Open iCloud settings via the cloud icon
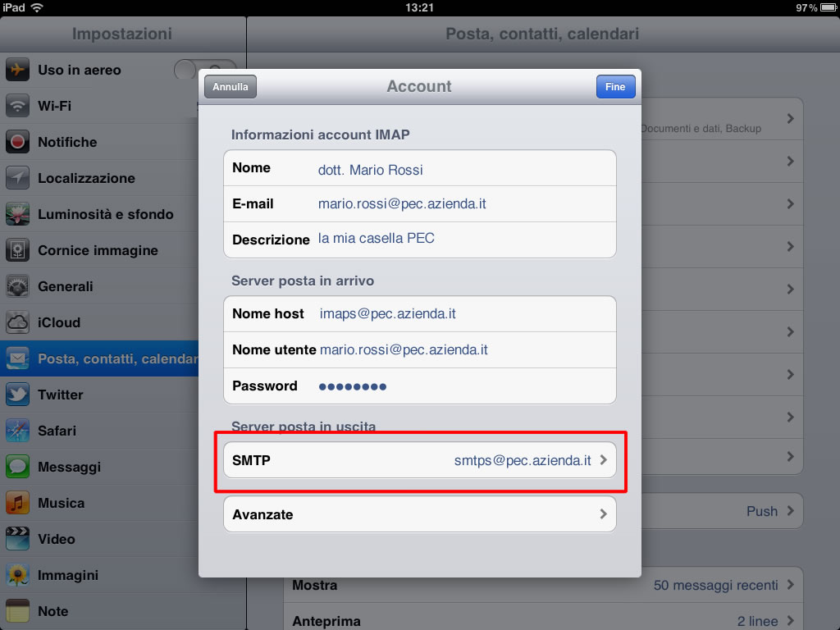This screenshot has width=840, height=630. click(17, 322)
